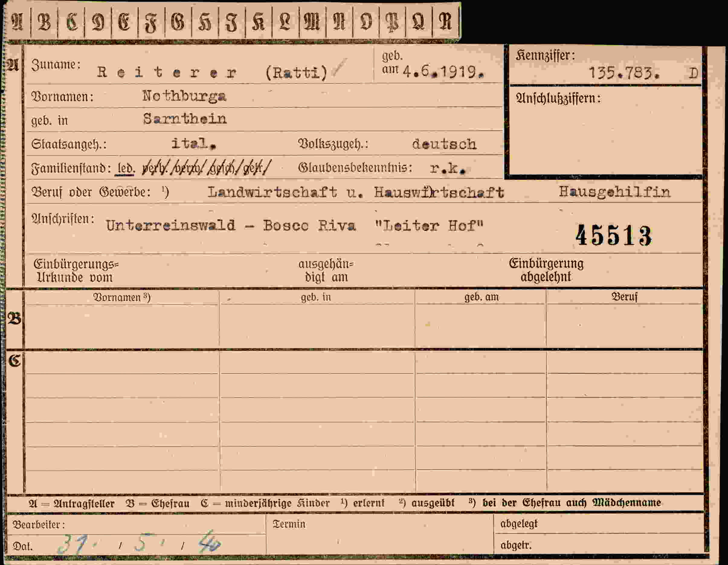Click the 'Einbürgerung abgelehnt' label
Screen dimensions: 728x565
(x=546, y=270)
